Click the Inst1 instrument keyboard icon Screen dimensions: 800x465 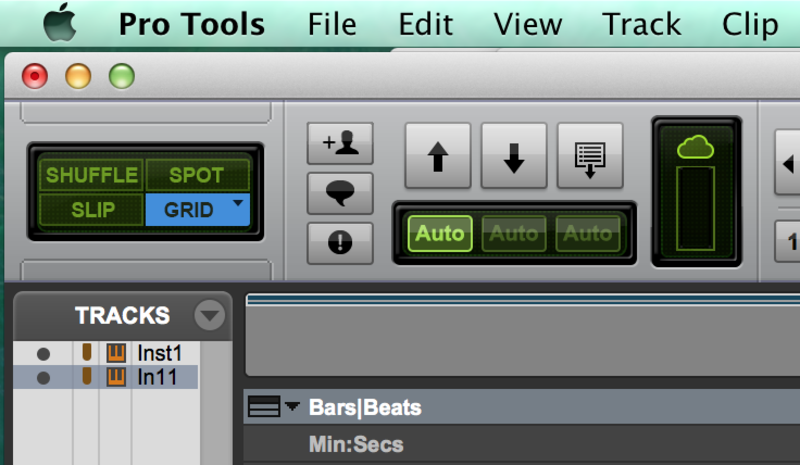click(116, 353)
